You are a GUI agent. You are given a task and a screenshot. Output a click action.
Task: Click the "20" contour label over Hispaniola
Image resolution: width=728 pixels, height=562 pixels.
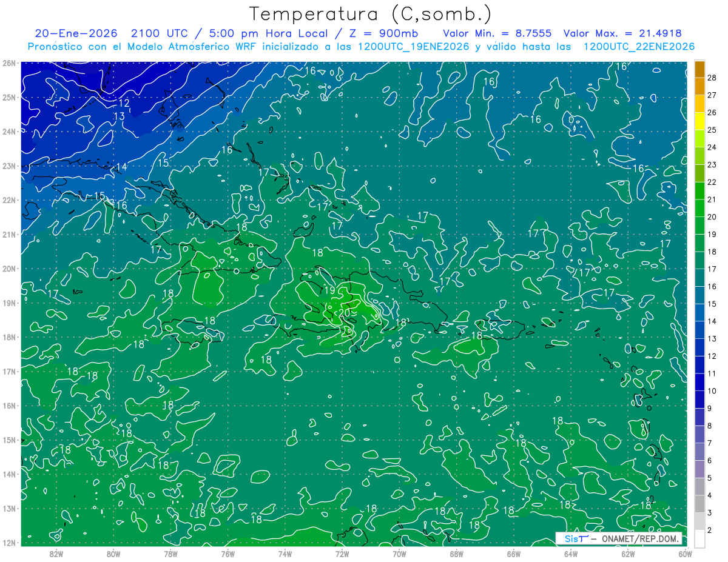[344, 312]
